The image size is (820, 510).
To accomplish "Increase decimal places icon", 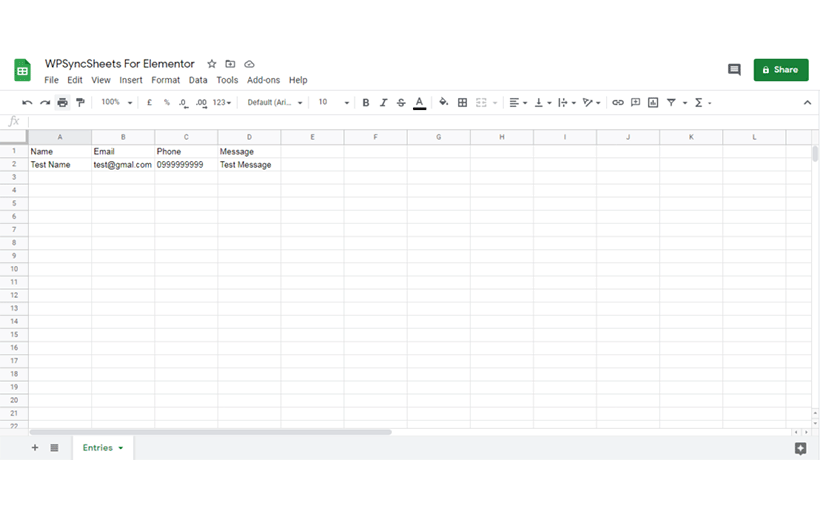I will click(201, 103).
